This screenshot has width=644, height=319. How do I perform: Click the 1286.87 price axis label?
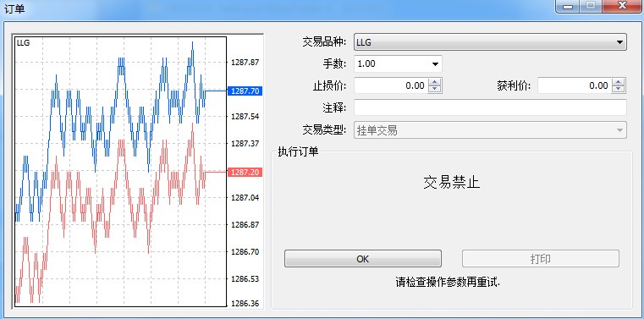coord(245,224)
